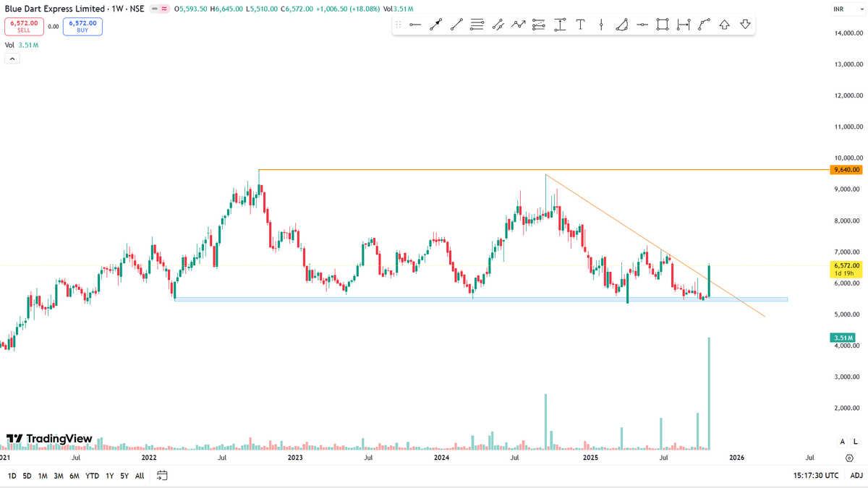Open the 15:17:30 UTC timezone menu
The width and height of the screenshot is (868, 488).
coord(816,476)
